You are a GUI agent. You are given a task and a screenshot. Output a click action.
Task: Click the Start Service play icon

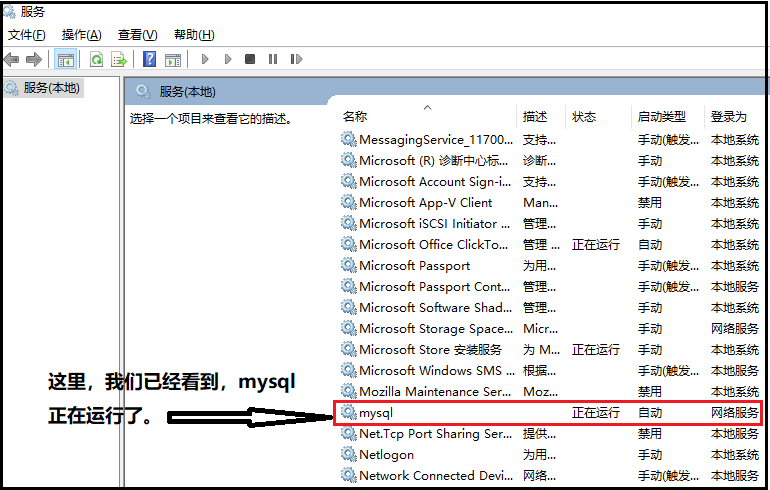tap(205, 59)
